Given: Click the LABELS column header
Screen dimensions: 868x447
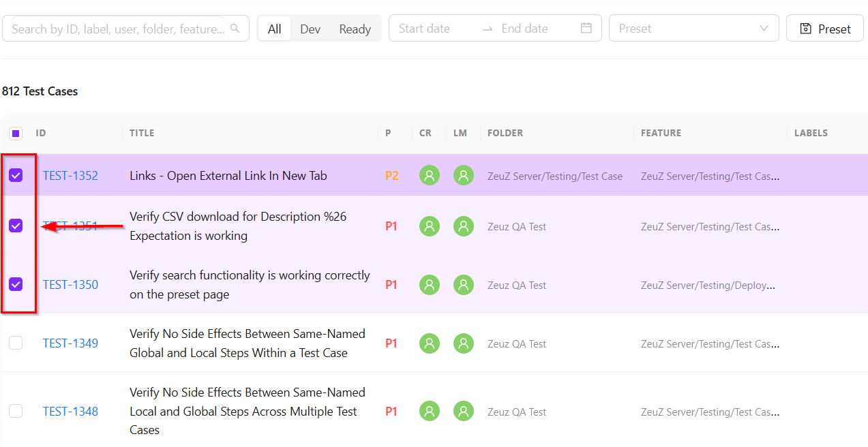Looking at the screenshot, I should [811, 133].
